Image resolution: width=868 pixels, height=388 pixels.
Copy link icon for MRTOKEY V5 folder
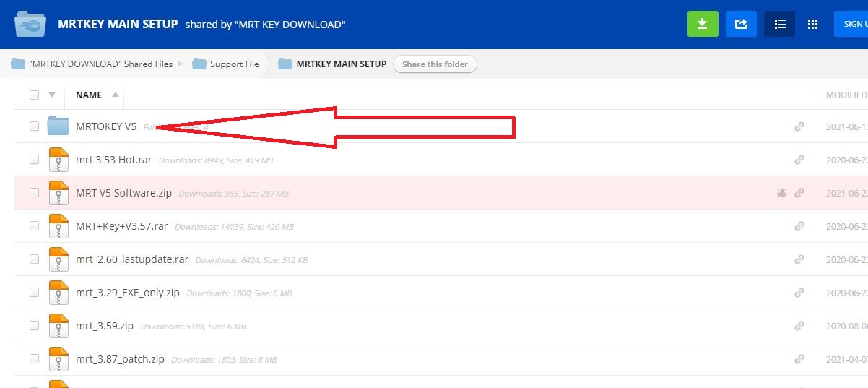[x=799, y=126]
